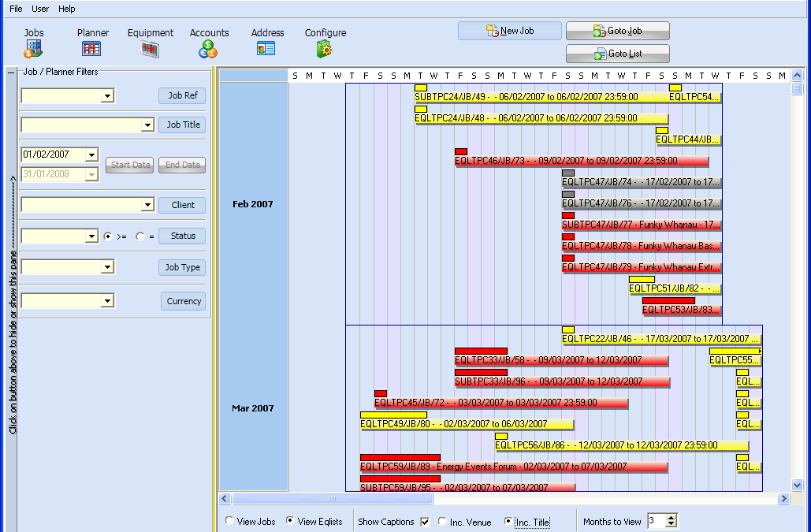Select the red EQLTPC46/JB/73 job bar
The height and width of the screenshot is (532, 811).
(581, 161)
